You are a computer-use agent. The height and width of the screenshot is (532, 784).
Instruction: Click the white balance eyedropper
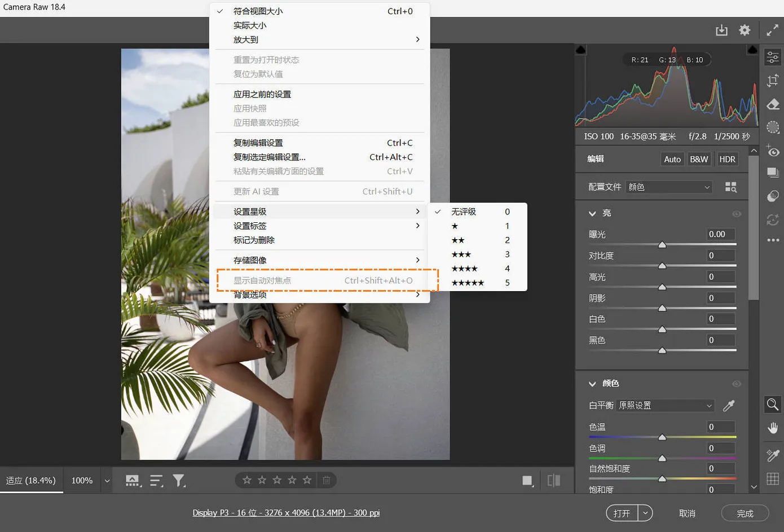[729, 406]
